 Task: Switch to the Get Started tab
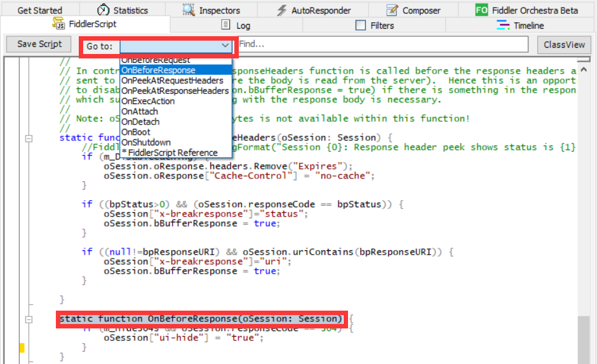[x=39, y=10]
